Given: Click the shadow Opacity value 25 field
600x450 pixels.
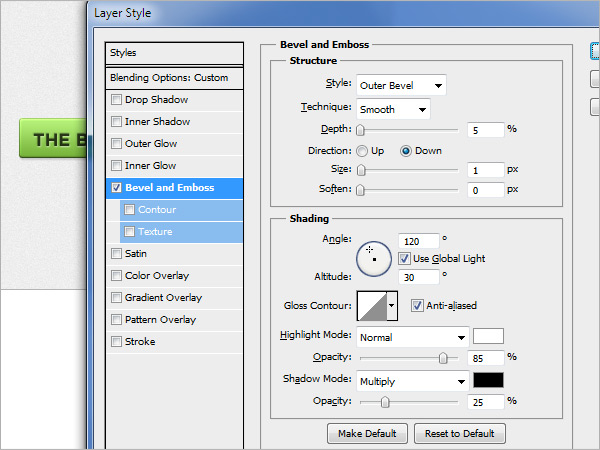Looking at the screenshot, I should 486,402.
